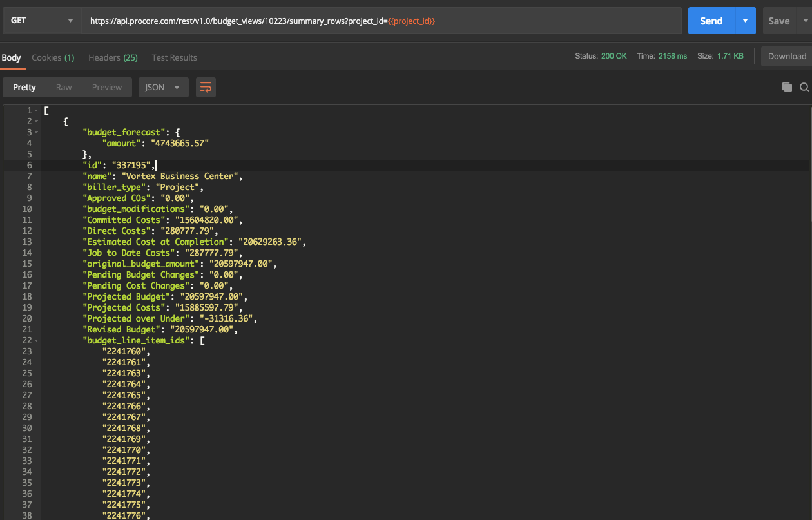Collapse budget_forecast object fold arrow
Screen dimensions: 812x520
[37, 133]
